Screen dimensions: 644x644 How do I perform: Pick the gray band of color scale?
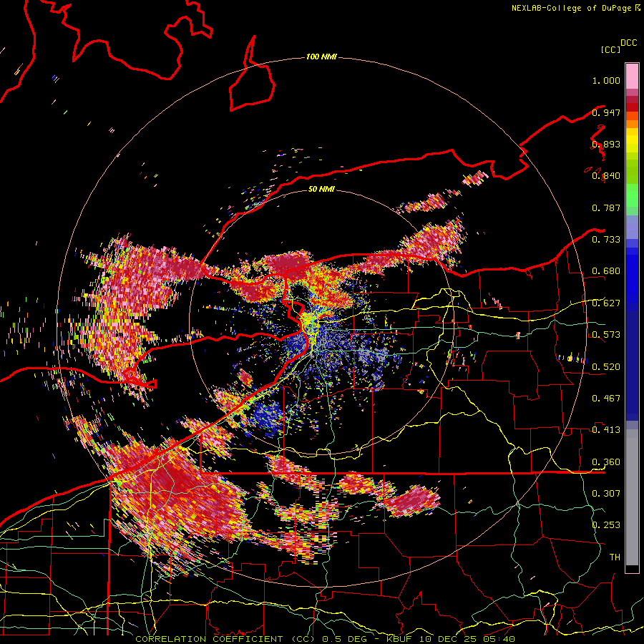[632, 497]
